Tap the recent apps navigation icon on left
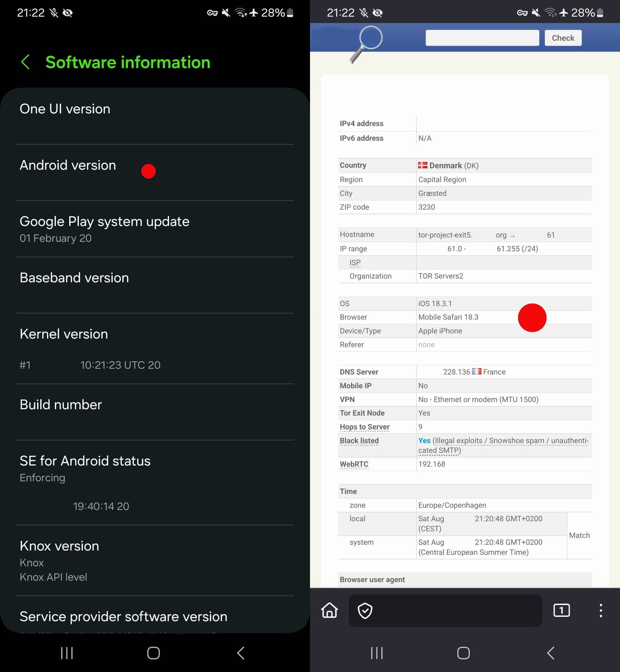The height and width of the screenshot is (672, 620). coord(66,653)
